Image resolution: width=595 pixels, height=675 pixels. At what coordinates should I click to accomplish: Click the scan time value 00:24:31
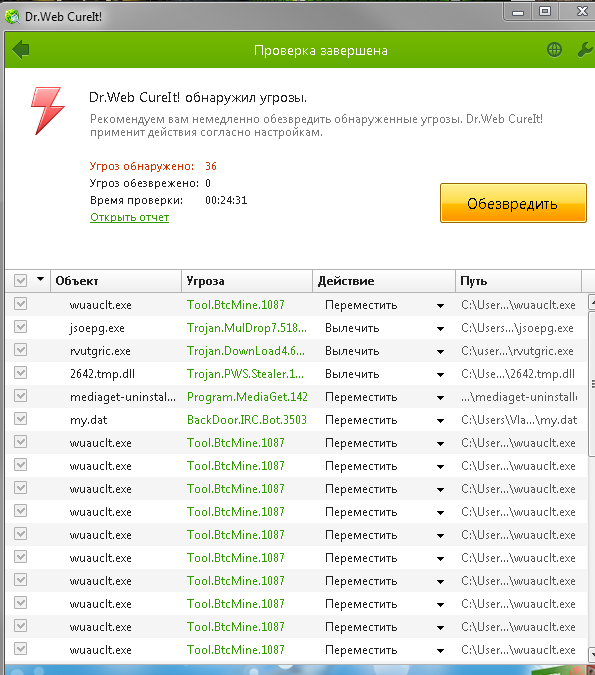pos(226,200)
